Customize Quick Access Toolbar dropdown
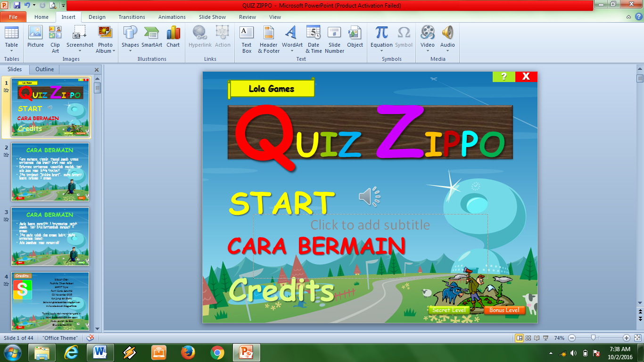The height and width of the screenshot is (362, 644). pos(63,5)
